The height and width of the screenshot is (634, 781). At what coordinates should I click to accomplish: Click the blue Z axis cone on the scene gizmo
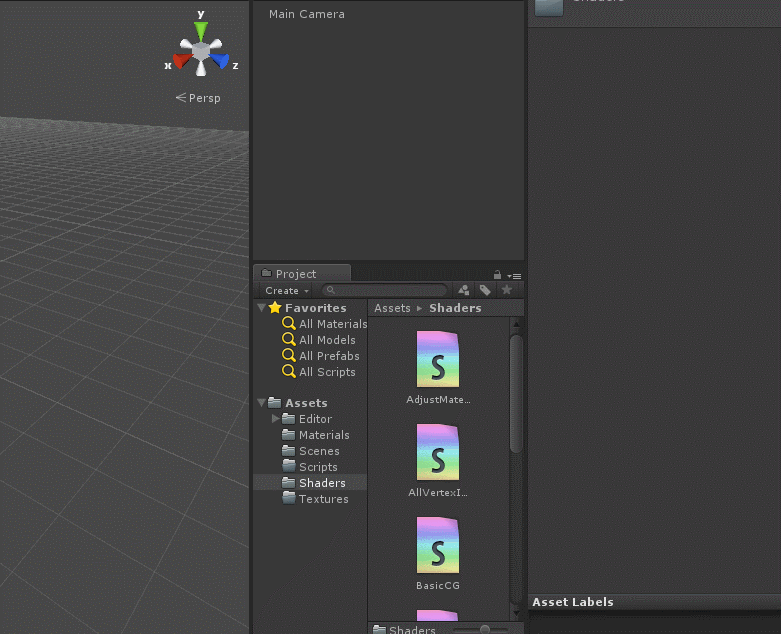[x=220, y=61]
